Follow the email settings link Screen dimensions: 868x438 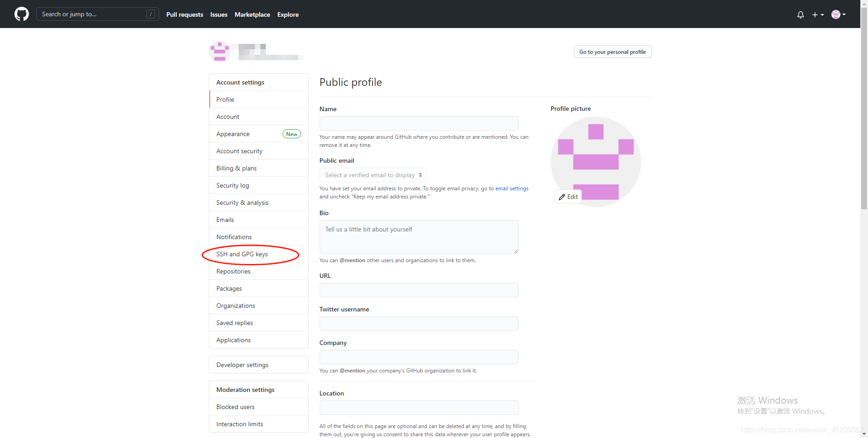pyautogui.click(x=512, y=188)
